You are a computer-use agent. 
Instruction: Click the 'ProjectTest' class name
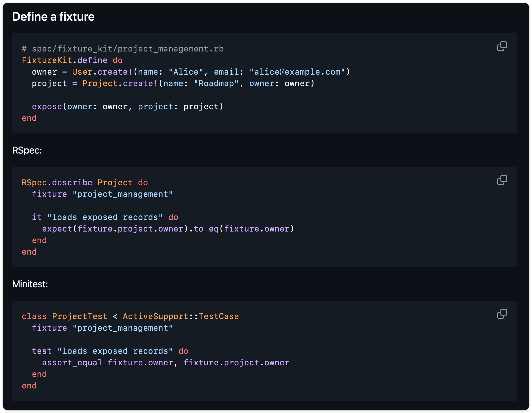pos(80,316)
